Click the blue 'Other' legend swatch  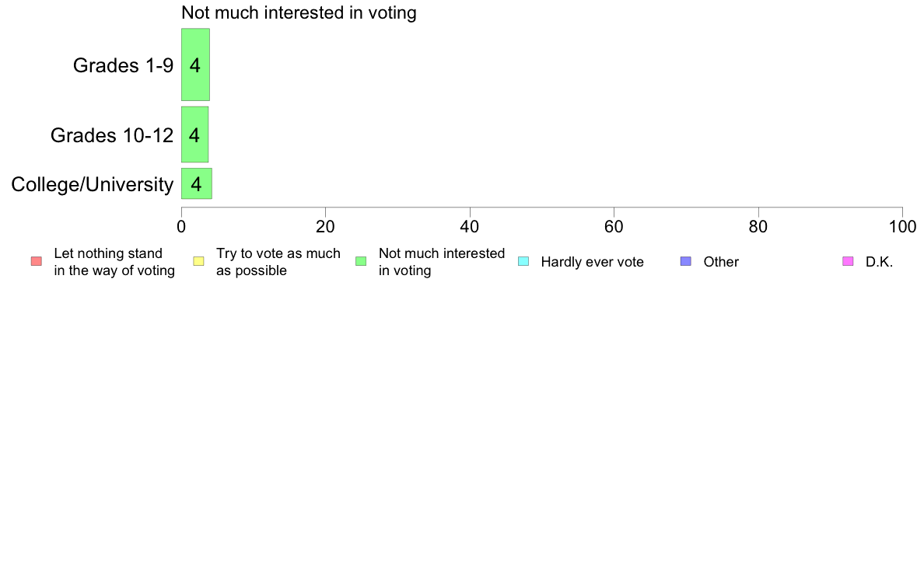click(686, 262)
